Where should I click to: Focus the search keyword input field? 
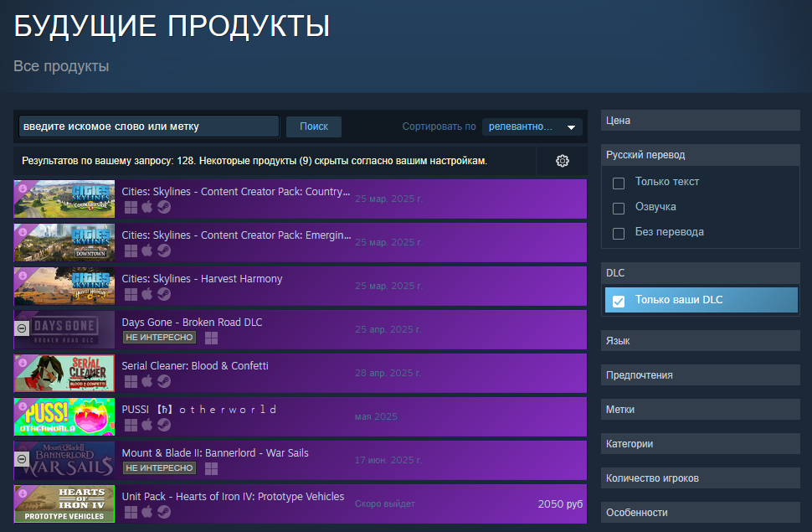point(149,127)
